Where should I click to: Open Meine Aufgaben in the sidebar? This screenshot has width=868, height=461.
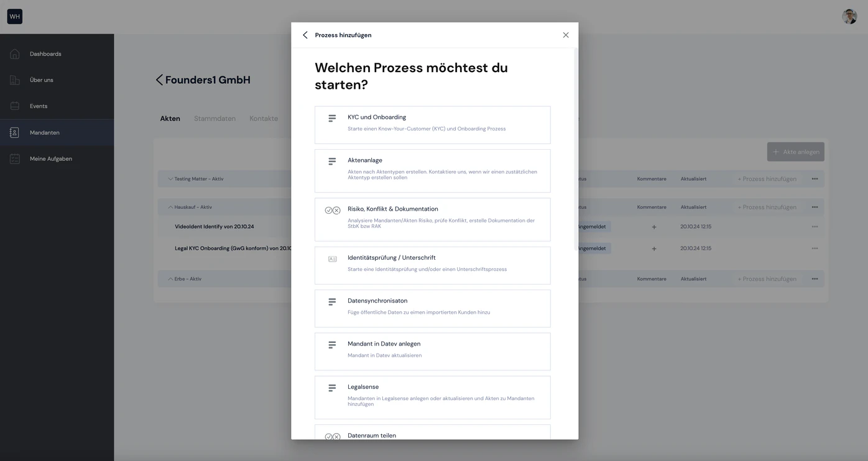click(57, 159)
